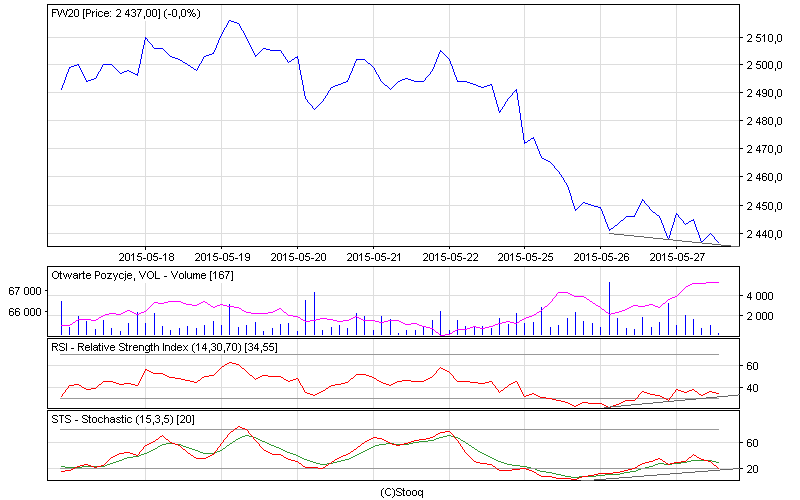Open the (C)Stooq copyright link
This screenshot has height=500, width=800.
point(400,492)
